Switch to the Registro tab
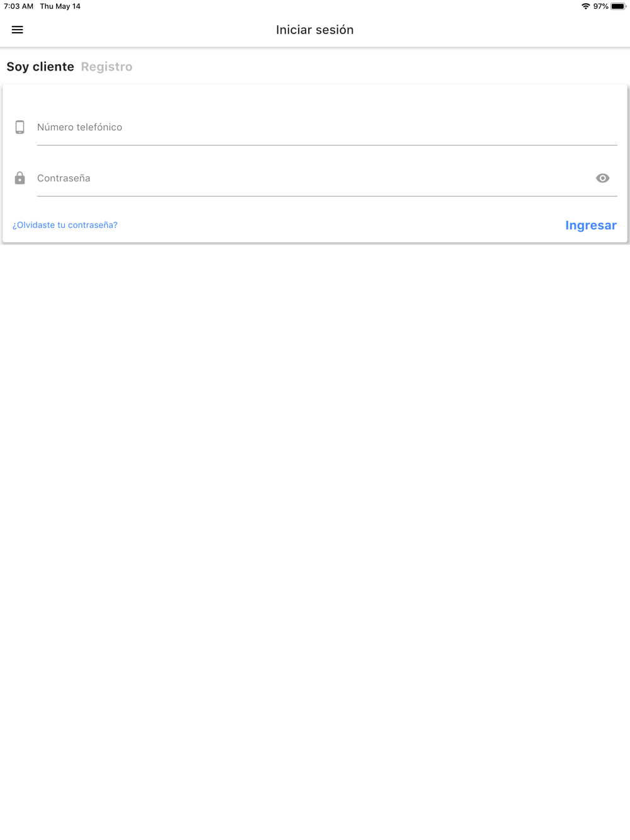 click(106, 67)
